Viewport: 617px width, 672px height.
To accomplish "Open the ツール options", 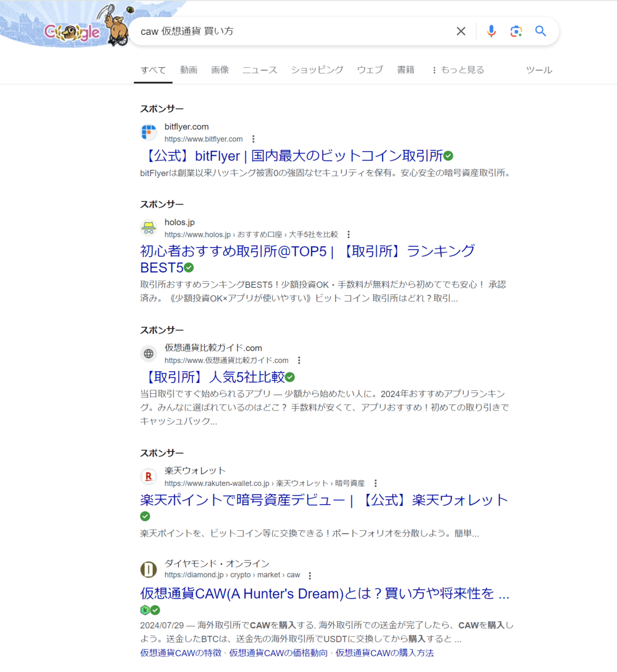I will [x=539, y=70].
